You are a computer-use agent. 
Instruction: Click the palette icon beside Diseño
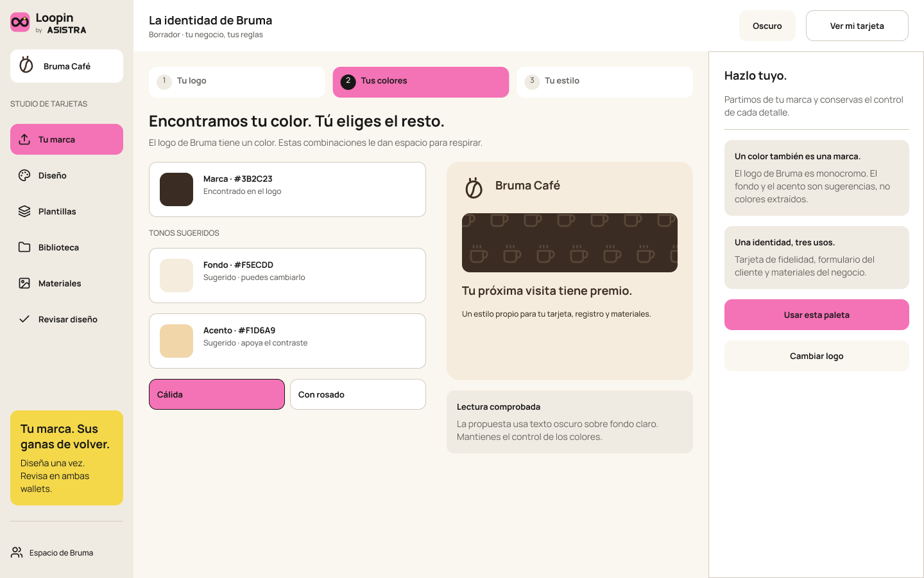(x=24, y=175)
